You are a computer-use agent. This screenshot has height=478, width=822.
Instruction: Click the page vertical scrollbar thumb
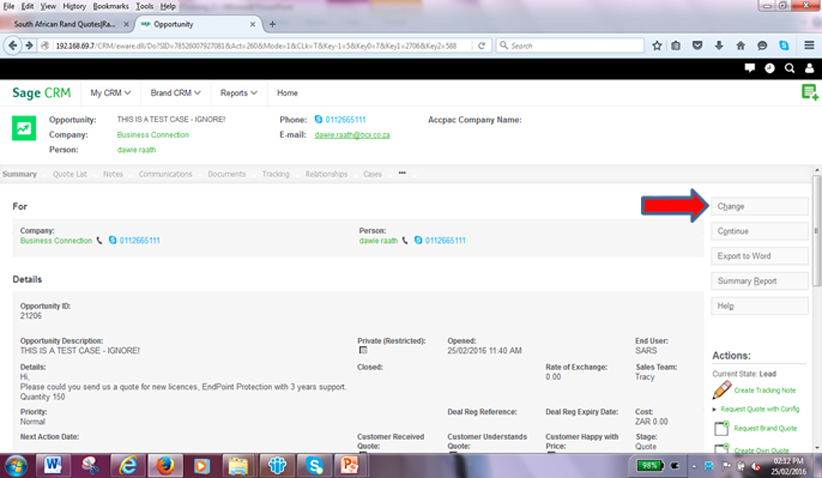[816, 231]
